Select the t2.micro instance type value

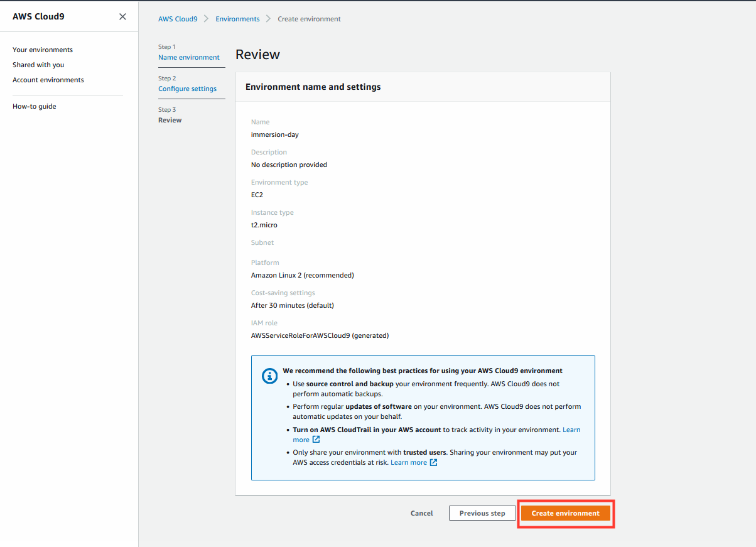click(264, 225)
